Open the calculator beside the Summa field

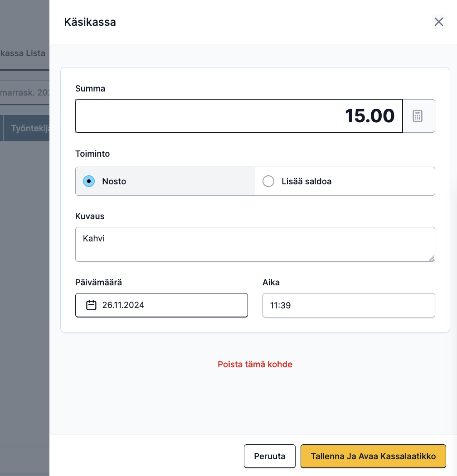tap(418, 116)
